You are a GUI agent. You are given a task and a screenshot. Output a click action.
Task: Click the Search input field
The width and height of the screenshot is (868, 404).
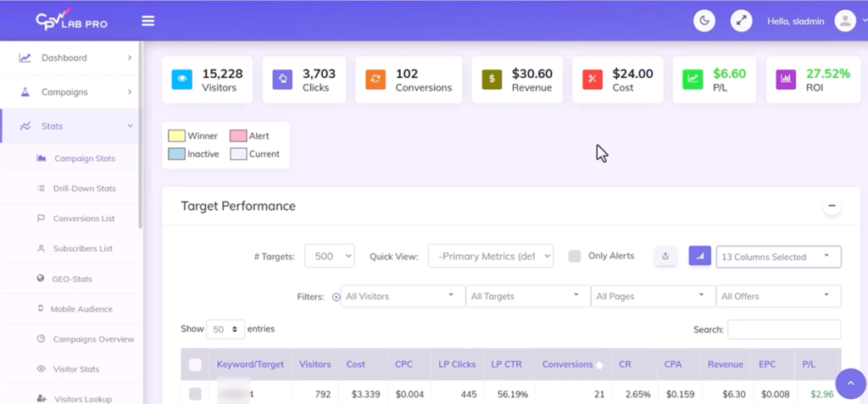(x=784, y=329)
